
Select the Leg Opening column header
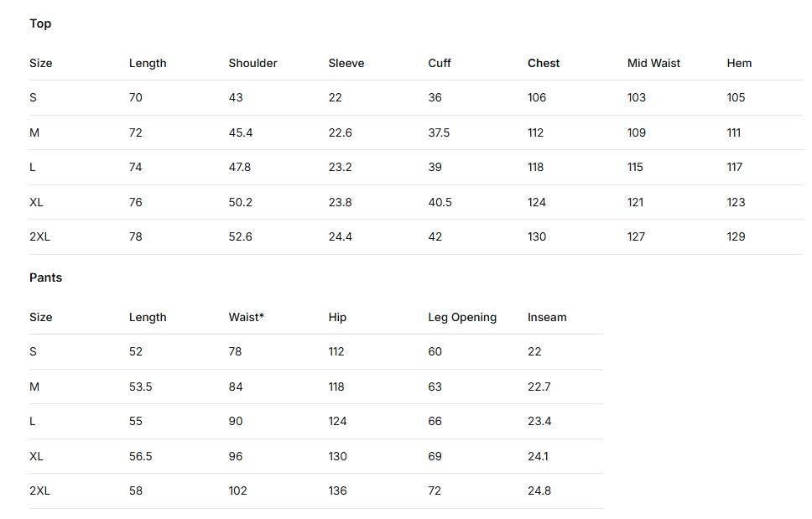462,317
